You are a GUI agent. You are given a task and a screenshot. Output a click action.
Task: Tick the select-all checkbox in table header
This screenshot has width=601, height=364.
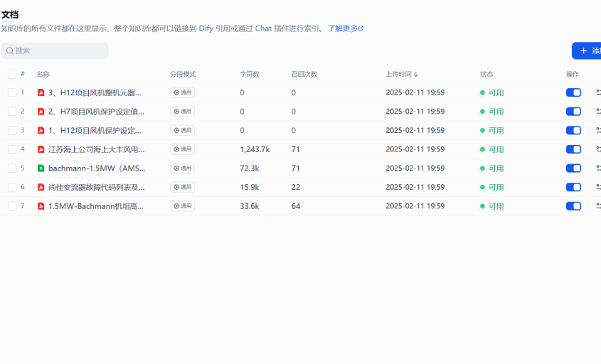(x=12, y=74)
